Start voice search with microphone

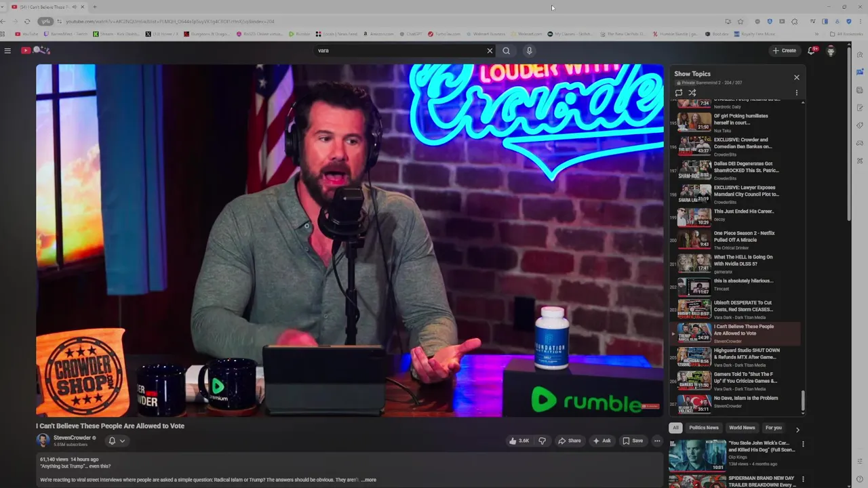(530, 51)
